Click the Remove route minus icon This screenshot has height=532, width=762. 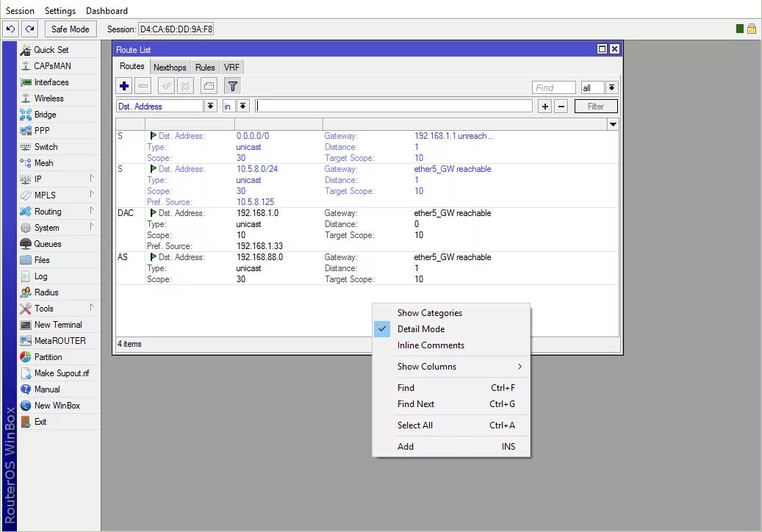[x=143, y=86]
